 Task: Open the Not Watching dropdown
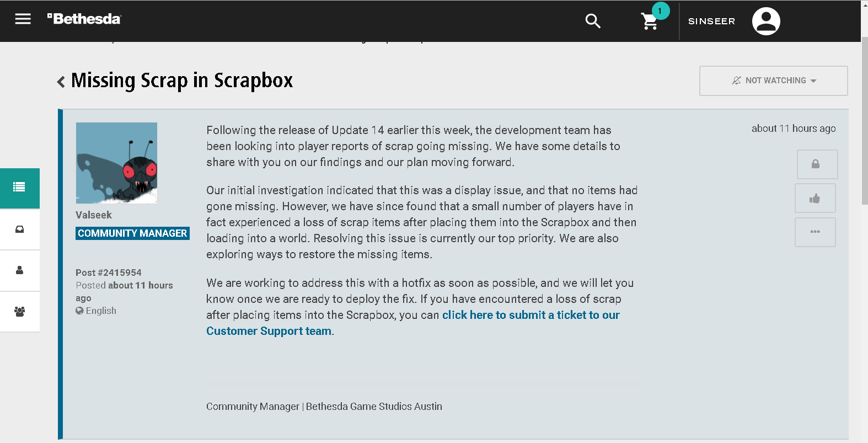(x=773, y=81)
